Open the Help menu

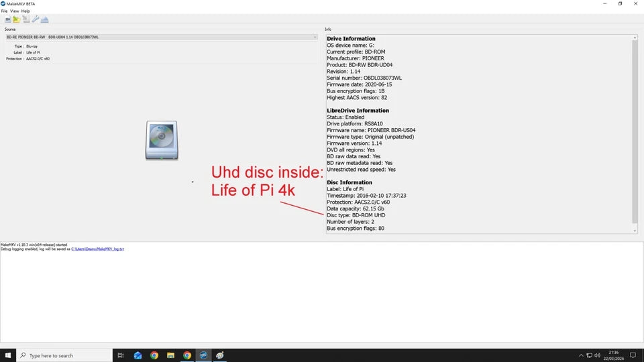[25, 11]
